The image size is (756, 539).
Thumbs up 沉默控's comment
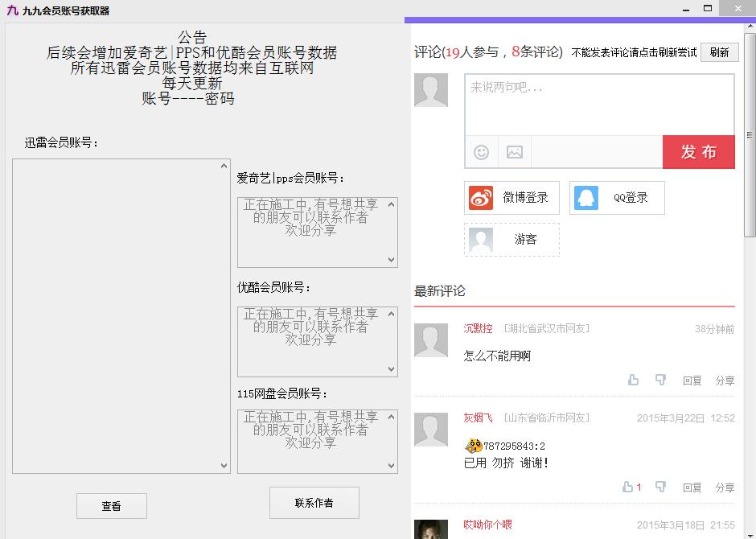[633, 380]
